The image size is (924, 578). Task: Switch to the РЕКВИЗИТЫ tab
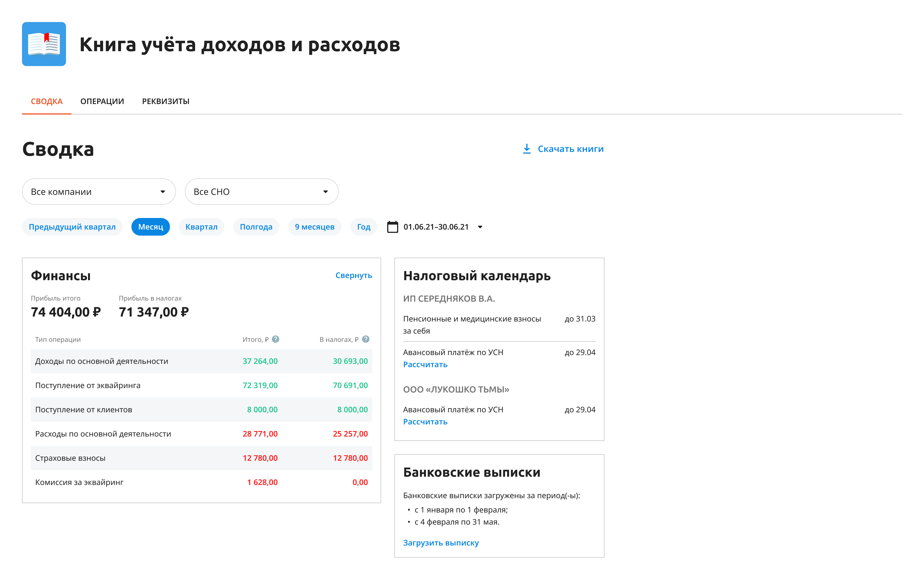point(166,101)
